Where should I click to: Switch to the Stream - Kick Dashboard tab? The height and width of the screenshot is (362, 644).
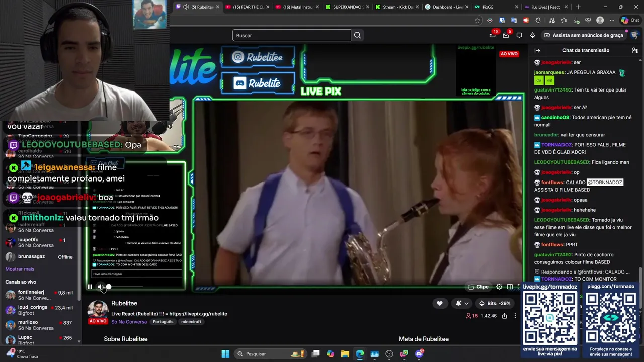click(x=397, y=7)
